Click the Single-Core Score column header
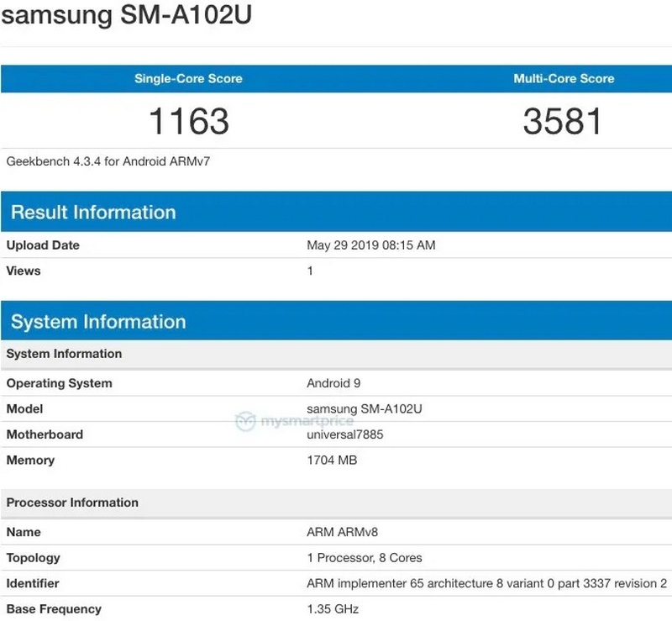The height and width of the screenshot is (621, 672). (188, 78)
